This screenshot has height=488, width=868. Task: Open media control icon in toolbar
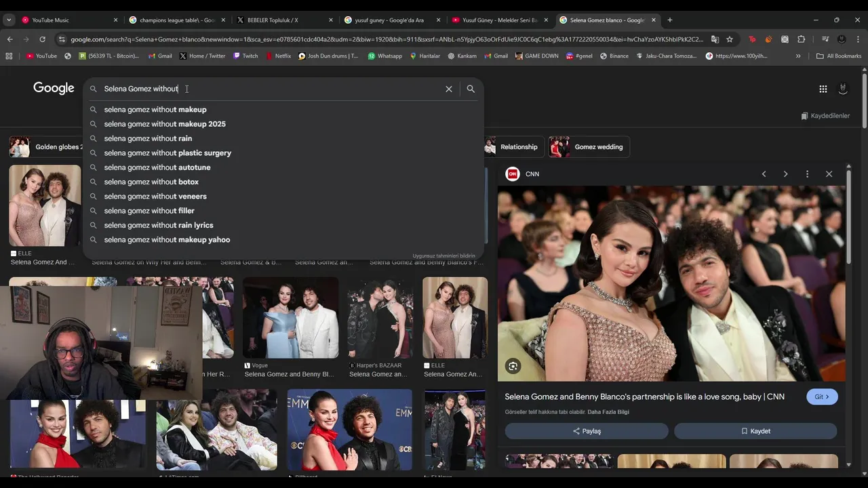pos(825,39)
